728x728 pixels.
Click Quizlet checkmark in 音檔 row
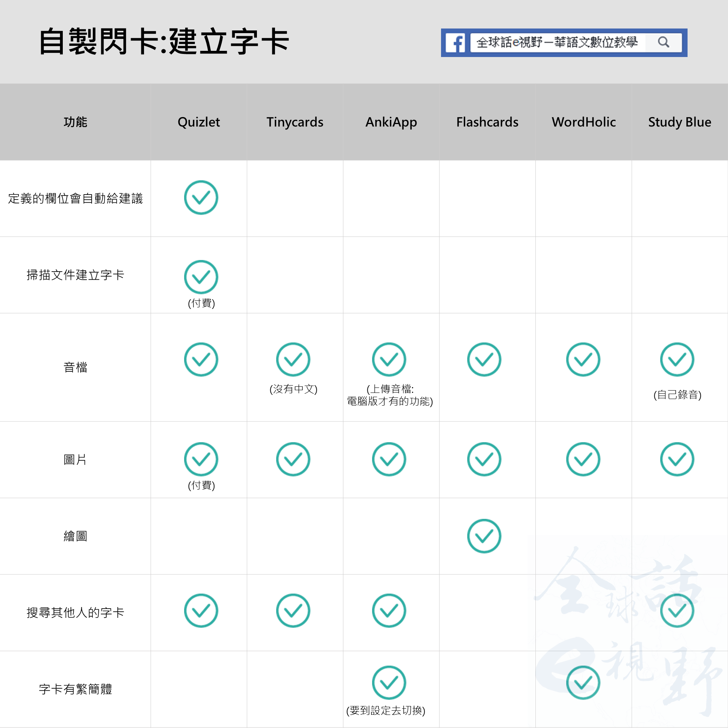coord(201,359)
